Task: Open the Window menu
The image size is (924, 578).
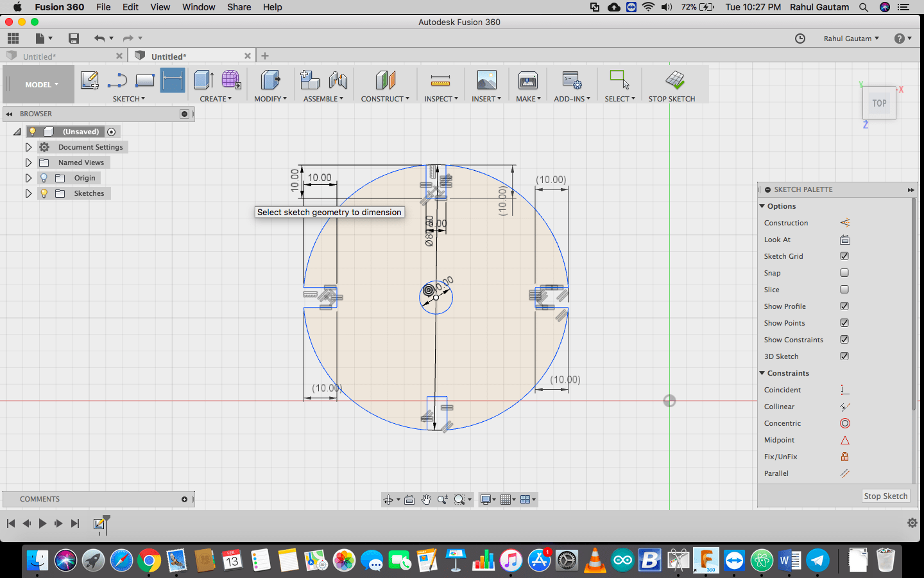Action: [198, 7]
